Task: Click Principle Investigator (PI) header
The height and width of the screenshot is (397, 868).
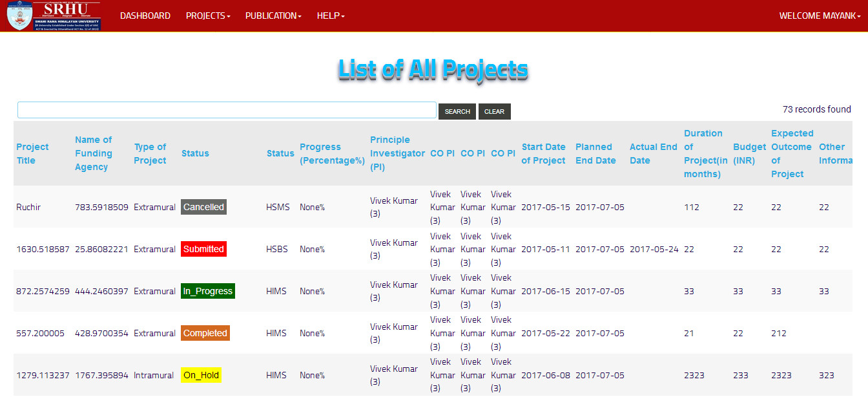Action: [397, 153]
